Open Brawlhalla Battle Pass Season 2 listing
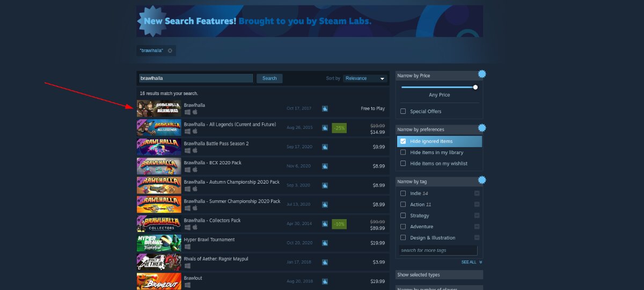The width and height of the screenshot is (644, 290). pos(263,147)
